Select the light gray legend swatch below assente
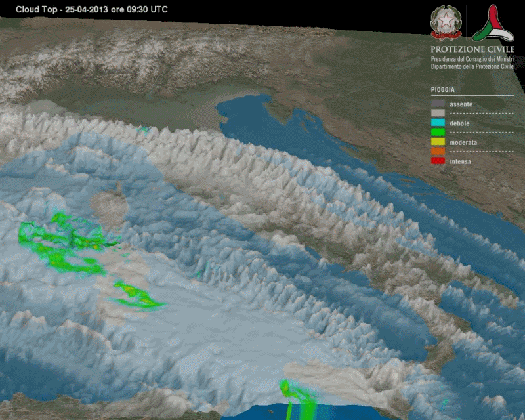 click(x=438, y=113)
